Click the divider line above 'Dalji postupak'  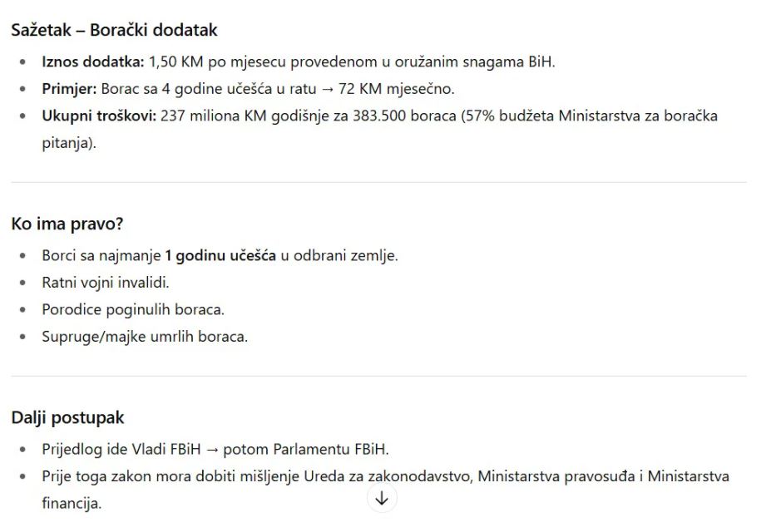click(378, 376)
